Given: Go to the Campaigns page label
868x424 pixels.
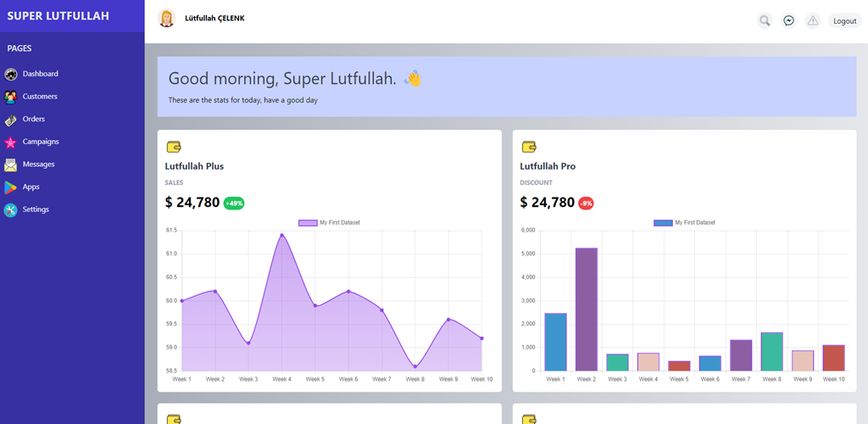Looking at the screenshot, I should point(41,142).
